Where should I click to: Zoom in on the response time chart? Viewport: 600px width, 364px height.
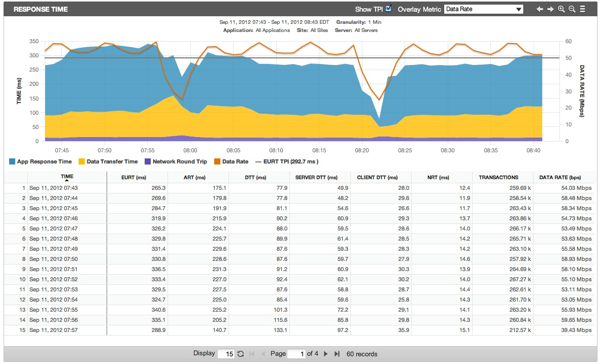[x=561, y=9]
